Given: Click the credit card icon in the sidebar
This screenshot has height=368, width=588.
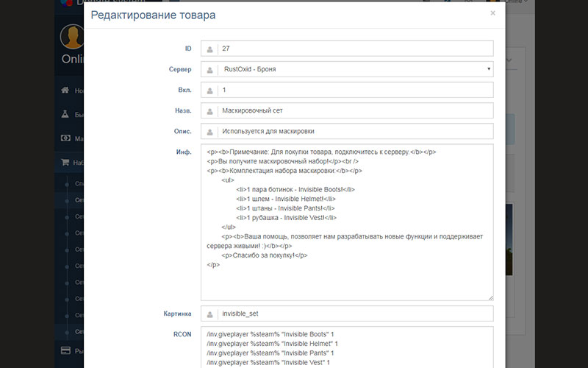Looking at the screenshot, I should point(65,350).
